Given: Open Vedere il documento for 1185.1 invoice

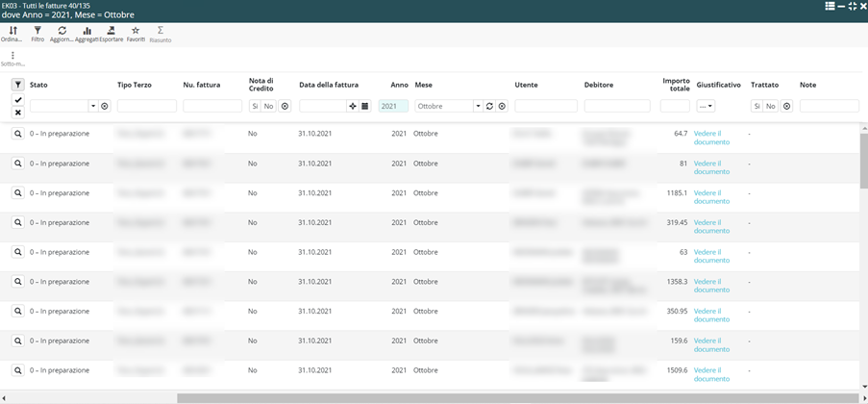Looking at the screenshot, I should click(x=711, y=197).
